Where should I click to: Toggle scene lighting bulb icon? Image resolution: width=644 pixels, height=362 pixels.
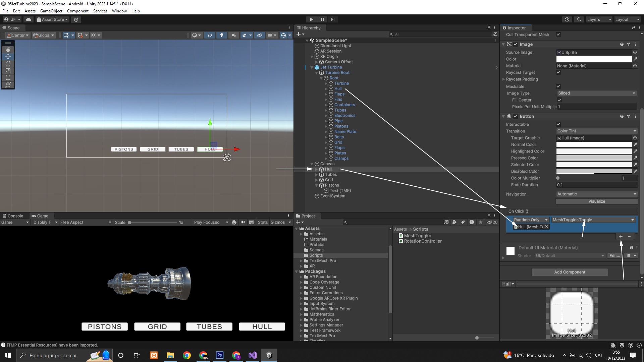point(221,35)
